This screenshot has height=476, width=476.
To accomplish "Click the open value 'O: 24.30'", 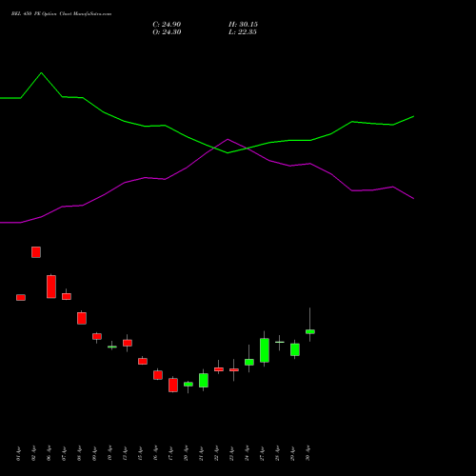I will click(x=167, y=32).
